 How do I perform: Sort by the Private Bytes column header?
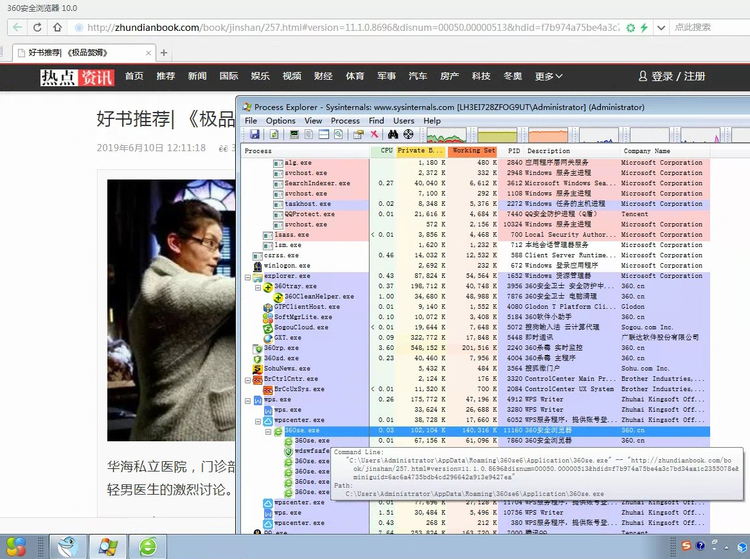421,151
